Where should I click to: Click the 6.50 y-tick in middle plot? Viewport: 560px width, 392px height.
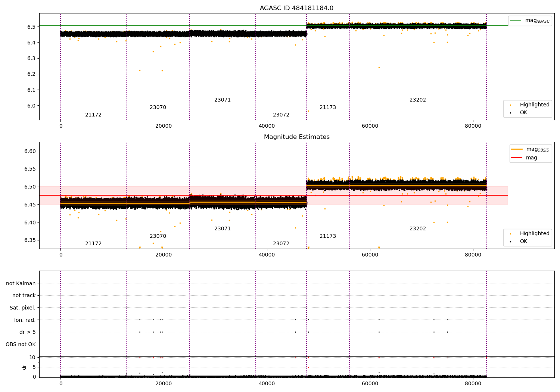pyautogui.click(x=30, y=187)
